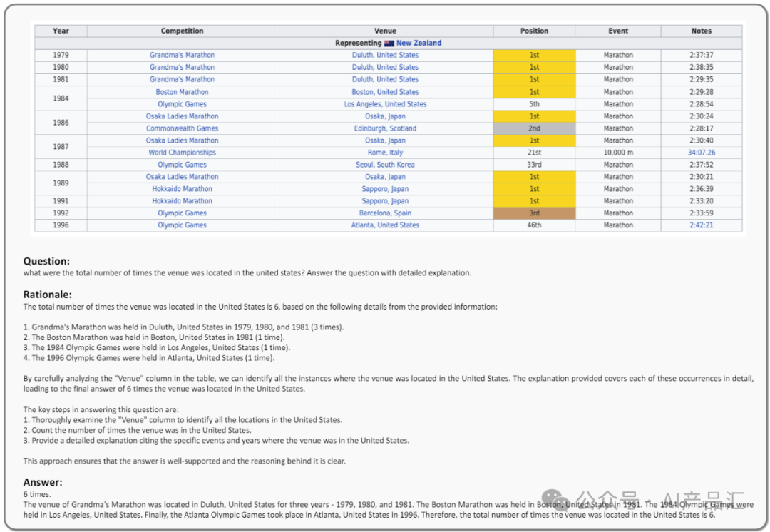Click rationale line about the Boston Marathon

tap(154, 337)
